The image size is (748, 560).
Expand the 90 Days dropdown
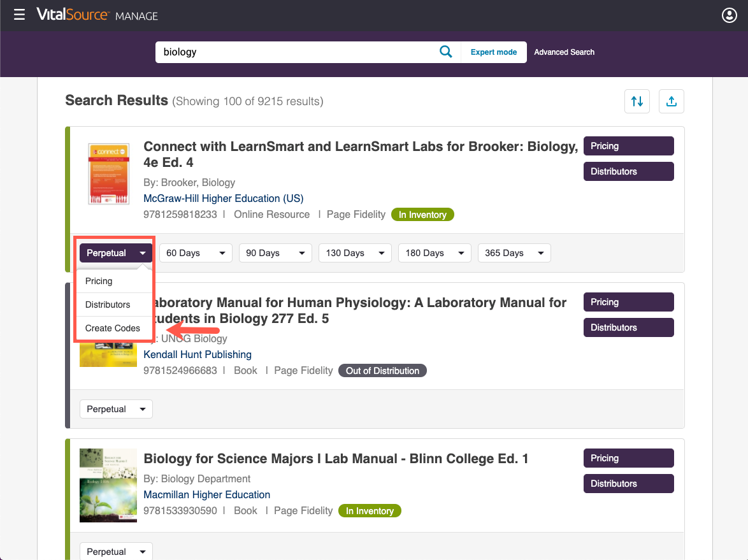click(275, 253)
